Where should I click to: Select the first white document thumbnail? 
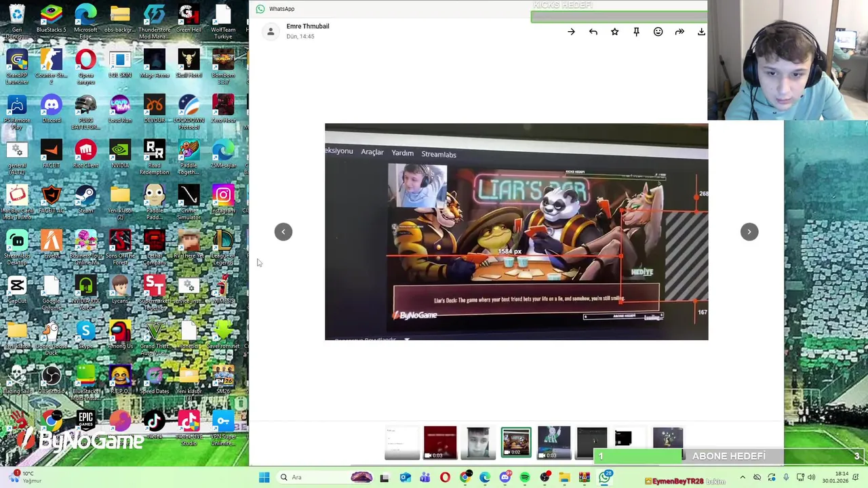pyautogui.click(x=402, y=443)
